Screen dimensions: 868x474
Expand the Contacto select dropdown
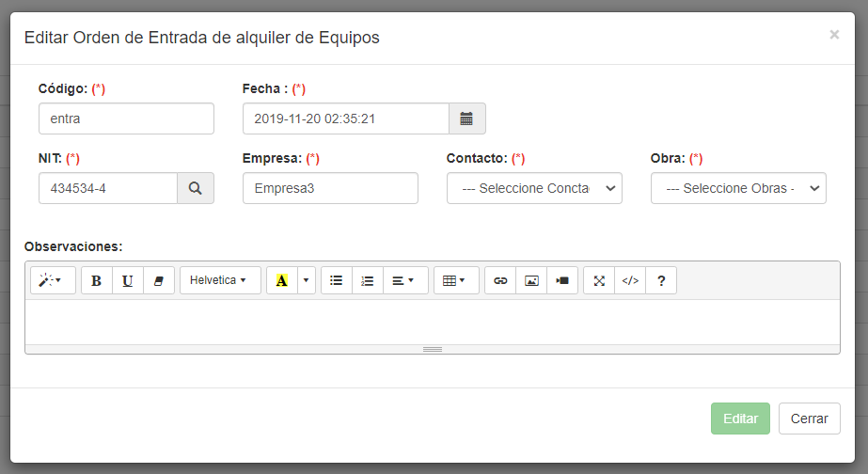534,188
